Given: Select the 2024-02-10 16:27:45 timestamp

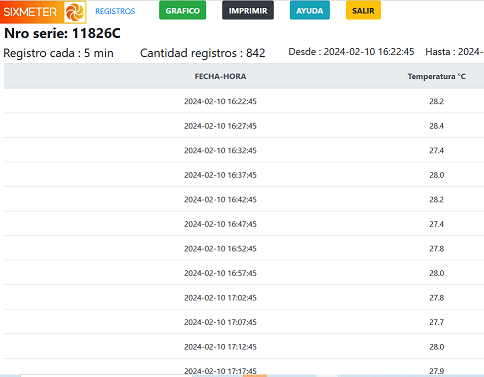Looking at the screenshot, I should point(220,126).
